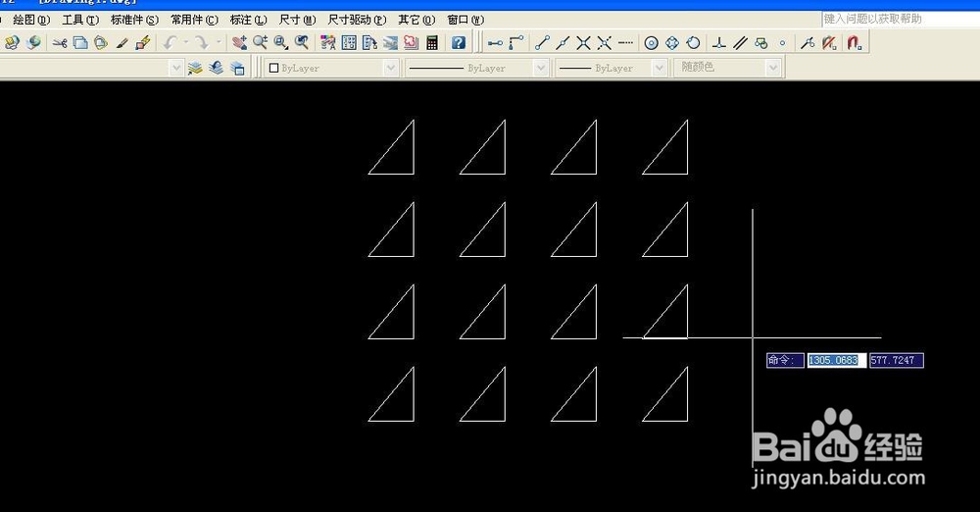
Task: Select the Snap From icon
Action: (x=515, y=42)
